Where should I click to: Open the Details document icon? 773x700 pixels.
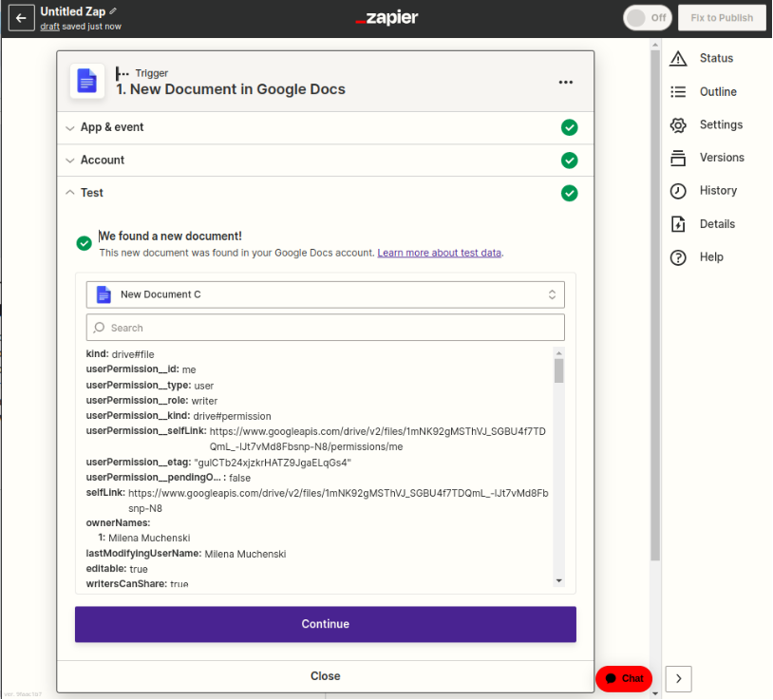coord(678,224)
